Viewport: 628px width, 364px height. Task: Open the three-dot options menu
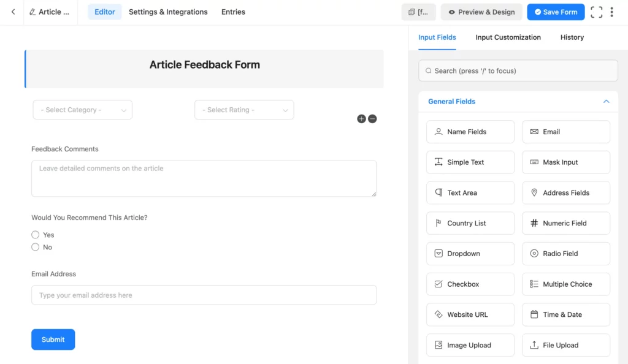[612, 12]
